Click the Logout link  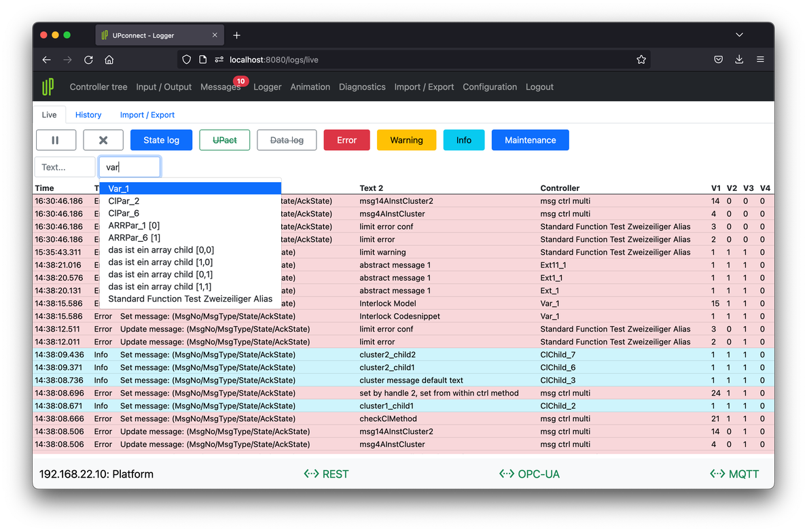(539, 87)
